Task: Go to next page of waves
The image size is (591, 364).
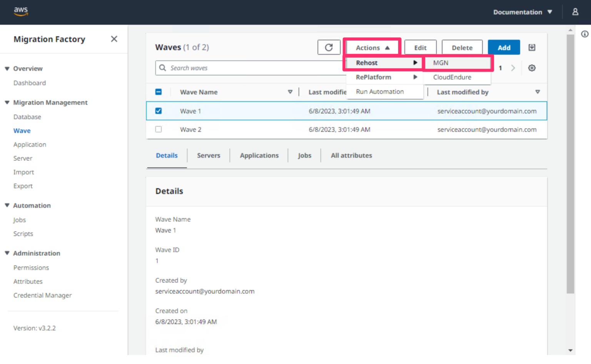Action: coord(513,68)
